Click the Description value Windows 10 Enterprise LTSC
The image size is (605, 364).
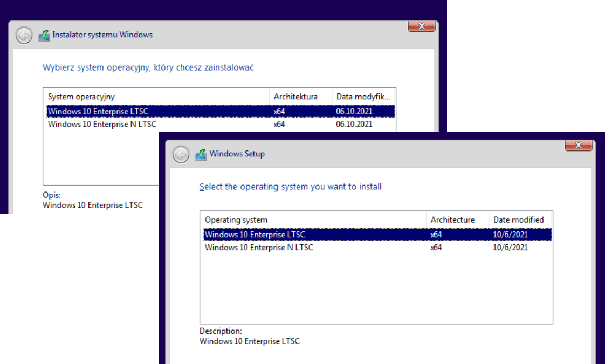tap(249, 341)
